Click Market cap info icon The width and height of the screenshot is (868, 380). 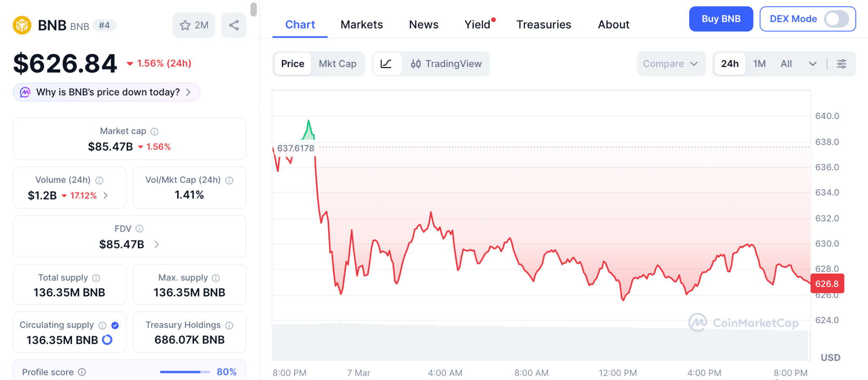[155, 131]
